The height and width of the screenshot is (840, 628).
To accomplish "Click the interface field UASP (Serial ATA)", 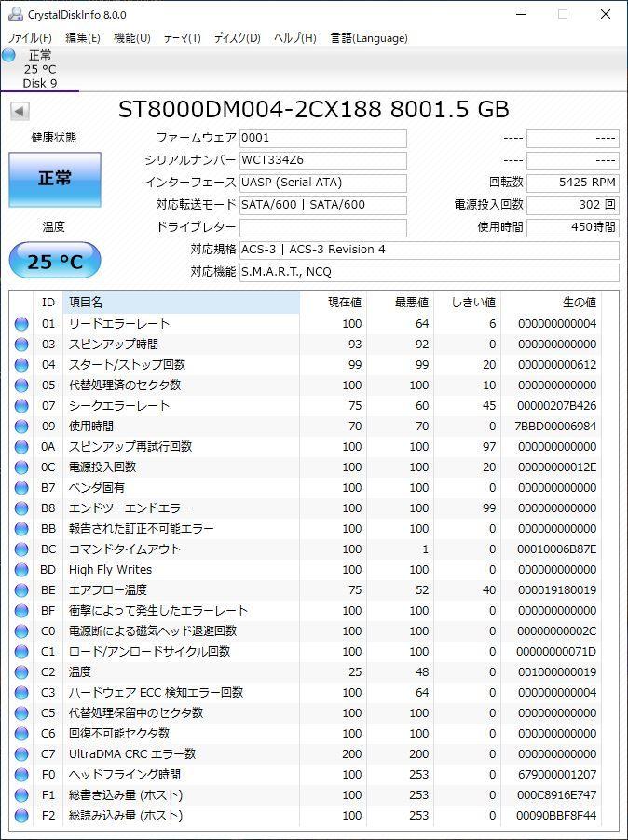I will click(x=323, y=183).
